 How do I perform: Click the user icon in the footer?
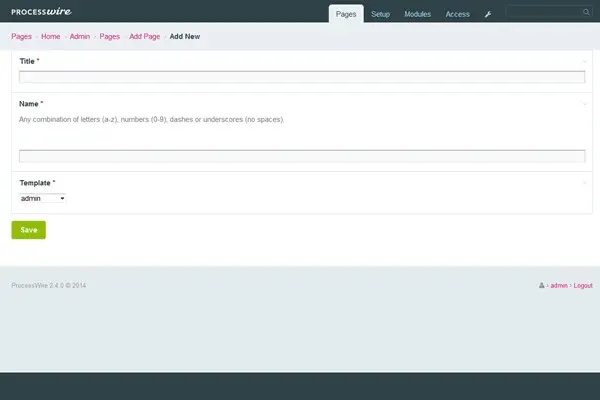[541, 285]
